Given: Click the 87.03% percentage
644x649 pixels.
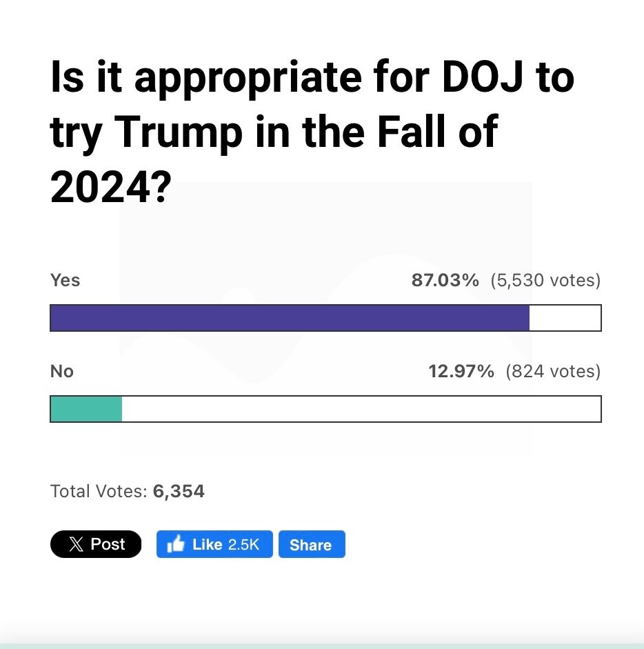Looking at the screenshot, I should click(445, 280).
